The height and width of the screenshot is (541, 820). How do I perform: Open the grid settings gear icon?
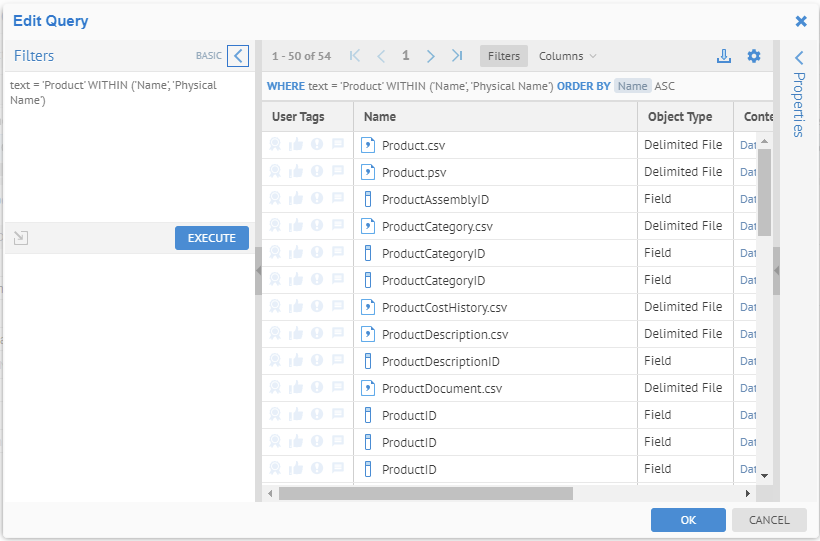click(x=754, y=56)
